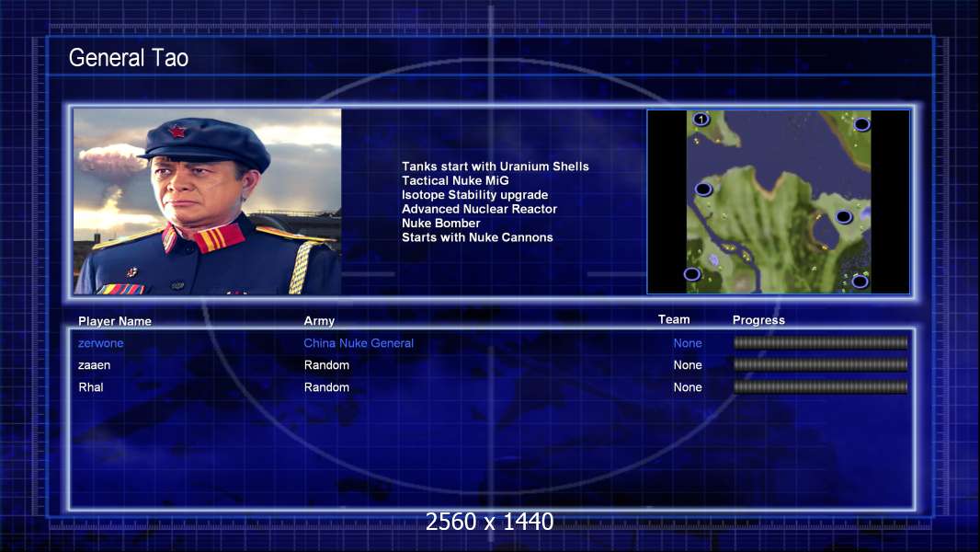Click the "Starts with Nuke Cannons" line

pos(477,237)
